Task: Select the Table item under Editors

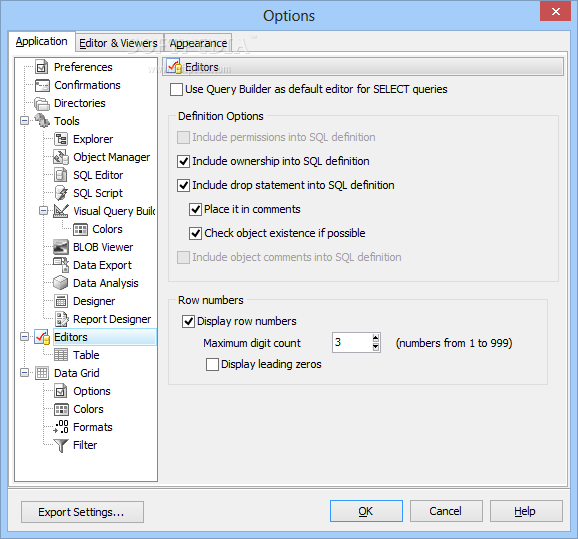Action: 86,355
